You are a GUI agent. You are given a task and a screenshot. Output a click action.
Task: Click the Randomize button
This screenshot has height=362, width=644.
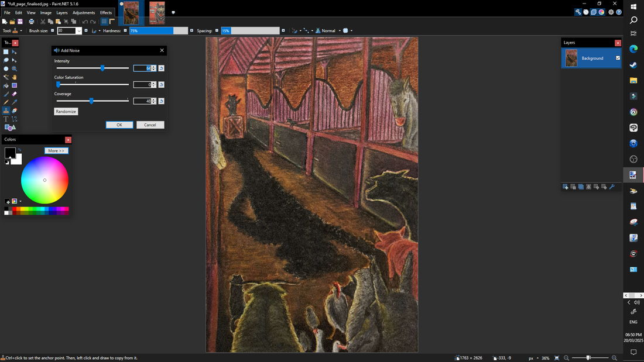point(66,112)
